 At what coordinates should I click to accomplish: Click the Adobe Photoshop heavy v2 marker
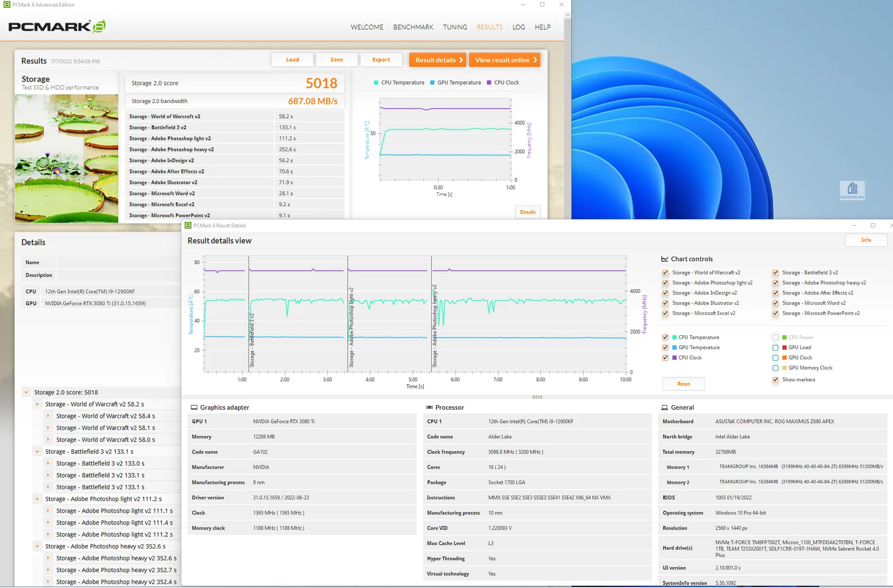(x=434, y=326)
